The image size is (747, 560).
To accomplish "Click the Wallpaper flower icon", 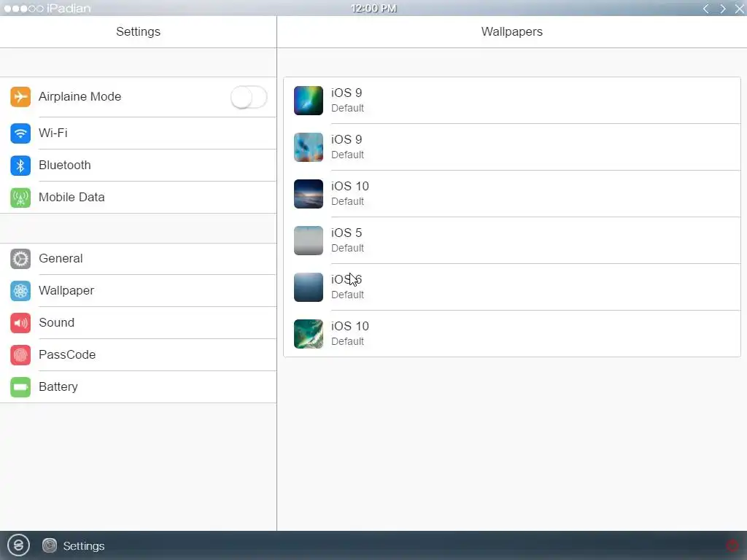I will coord(20,291).
